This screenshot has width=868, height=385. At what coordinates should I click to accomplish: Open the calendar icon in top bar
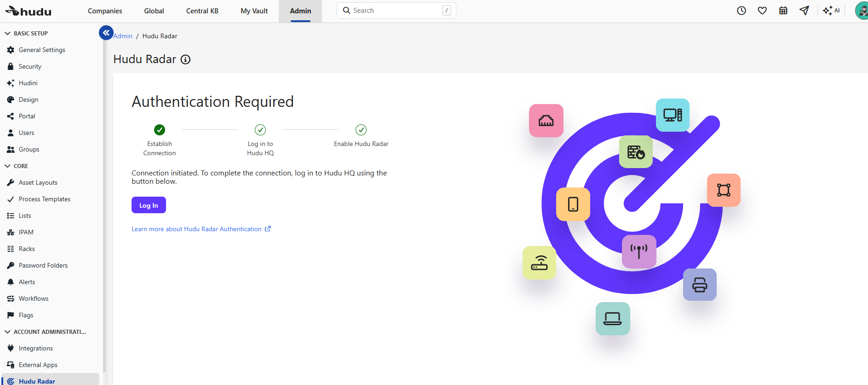pos(783,11)
